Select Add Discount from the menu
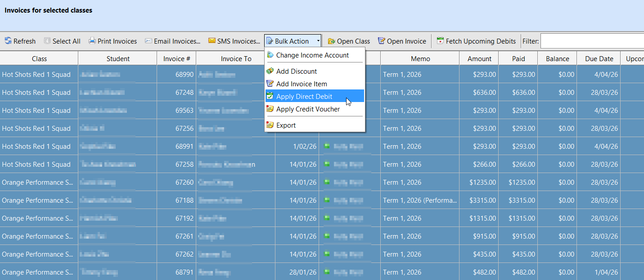Screen dimensions: 644x280 [x=296, y=71]
